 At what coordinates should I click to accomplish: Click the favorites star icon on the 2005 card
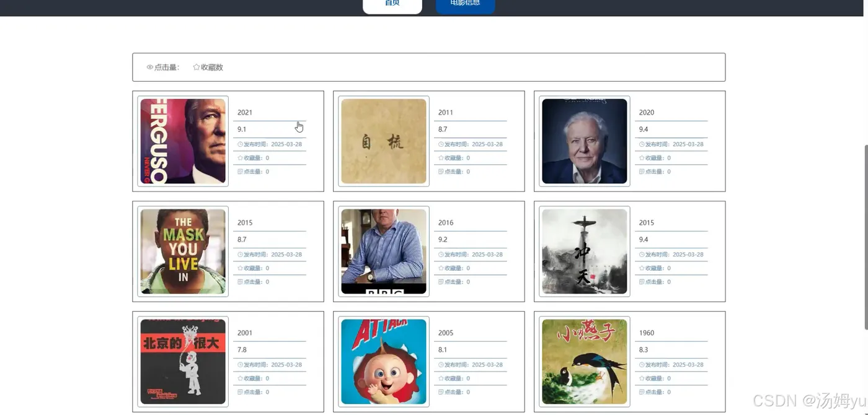[x=441, y=378]
